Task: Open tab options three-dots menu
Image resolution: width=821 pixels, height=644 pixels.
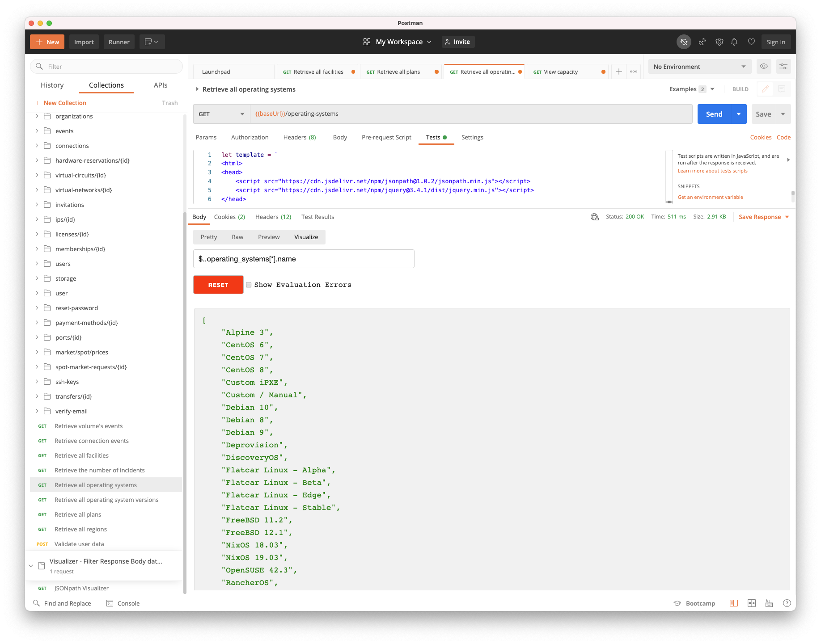Action: (x=634, y=72)
